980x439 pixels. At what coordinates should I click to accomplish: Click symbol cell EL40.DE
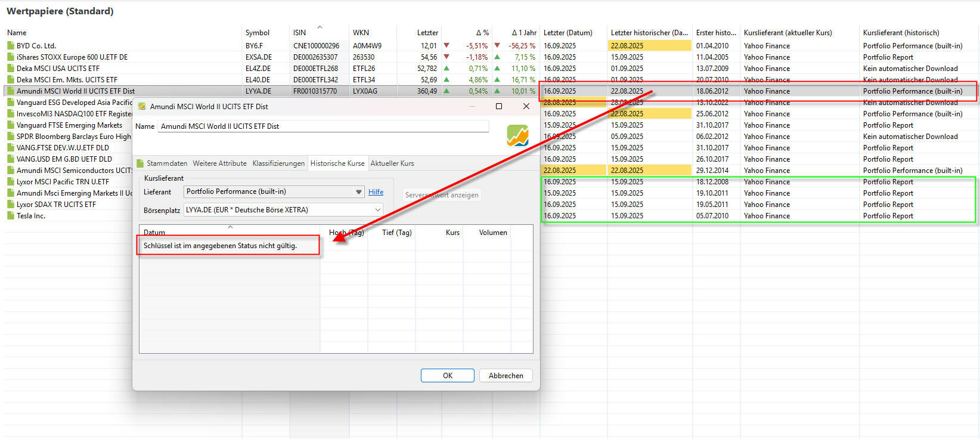(258, 80)
